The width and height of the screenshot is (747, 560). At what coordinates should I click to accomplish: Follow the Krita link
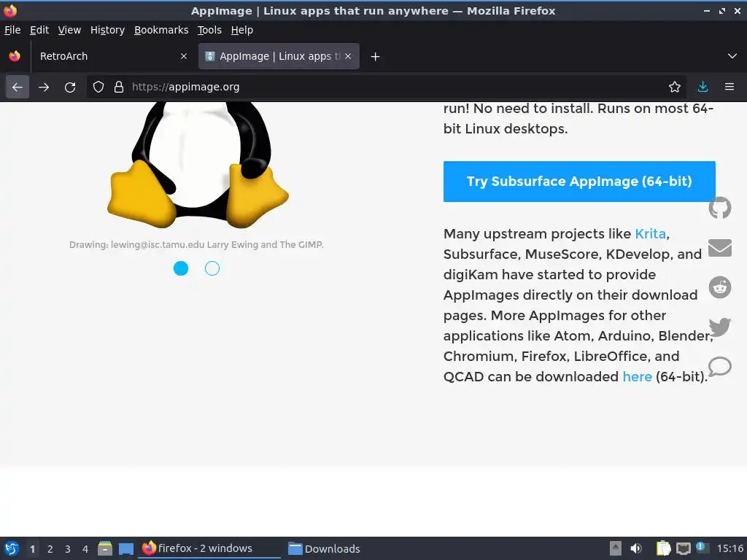(650, 234)
